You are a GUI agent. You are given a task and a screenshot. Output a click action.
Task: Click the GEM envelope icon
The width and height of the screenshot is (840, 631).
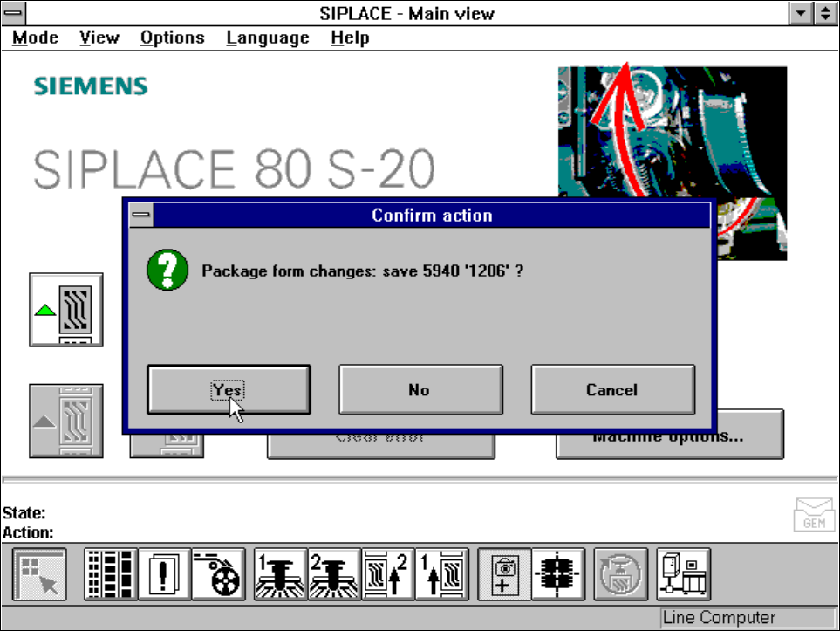coord(814,515)
